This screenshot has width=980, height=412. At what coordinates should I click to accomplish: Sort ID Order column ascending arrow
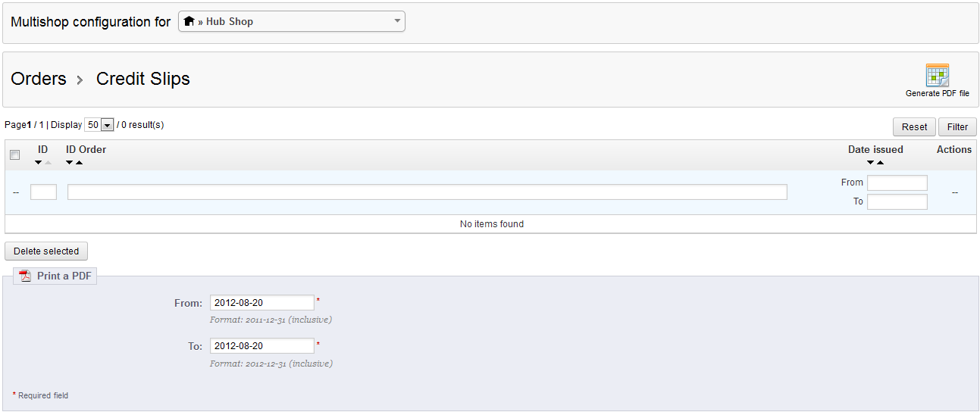coord(80,163)
